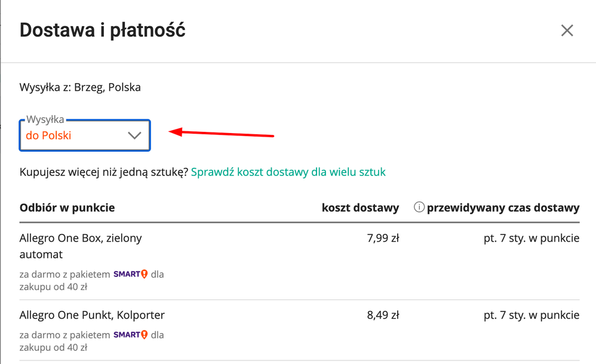Open the Wysyłka destination dropdown

tap(85, 135)
